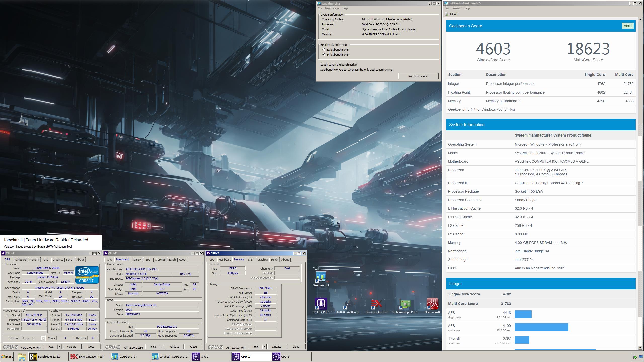This screenshot has height=362, width=644.
Task: Open Tools dropdown arrow in CPU-Z Memory window
Action: tap(264, 347)
